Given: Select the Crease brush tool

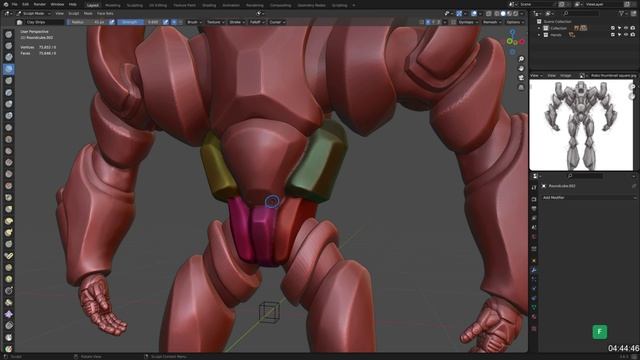Looking at the screenshot, I should pyautogui.click(x=9, y=127).
